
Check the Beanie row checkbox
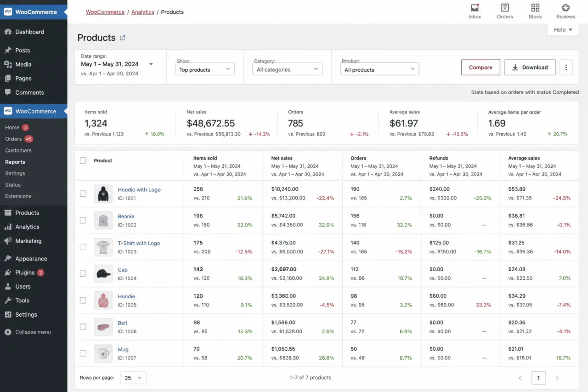pos(83,221)
